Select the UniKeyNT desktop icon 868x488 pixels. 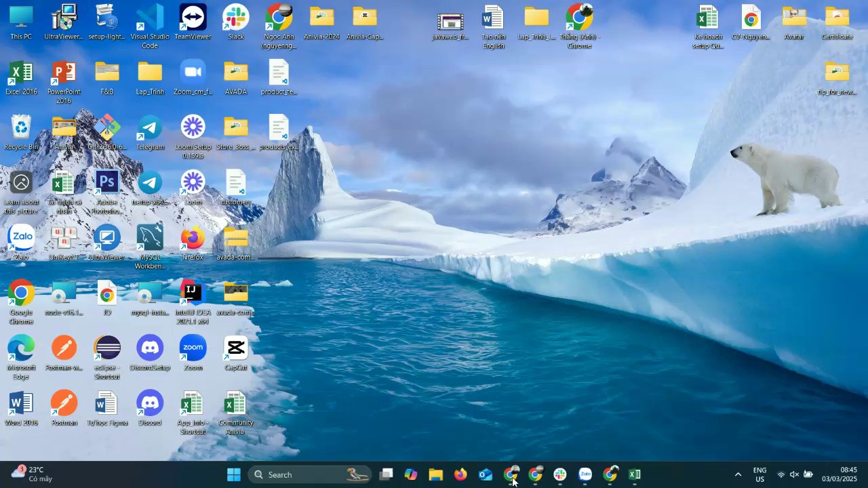64,243
